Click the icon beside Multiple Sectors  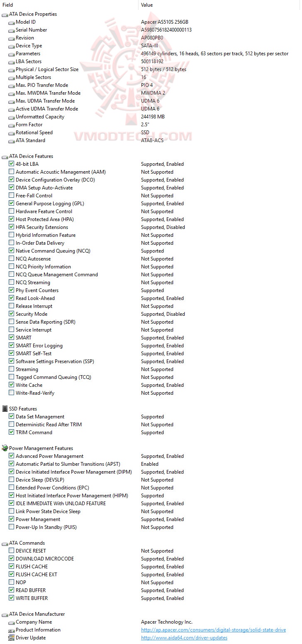tap(12, 77)
